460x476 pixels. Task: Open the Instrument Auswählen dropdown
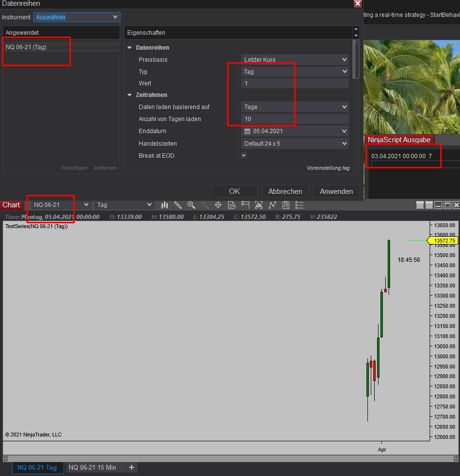tap(77, 17)
